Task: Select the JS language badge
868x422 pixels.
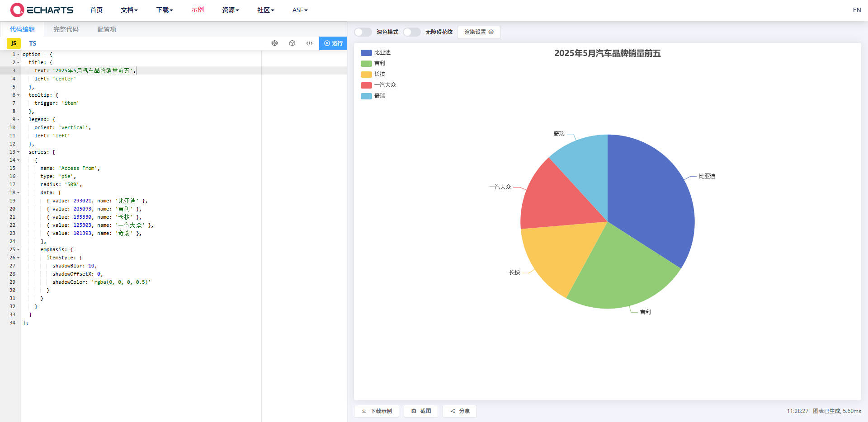Action: (14, 43)
